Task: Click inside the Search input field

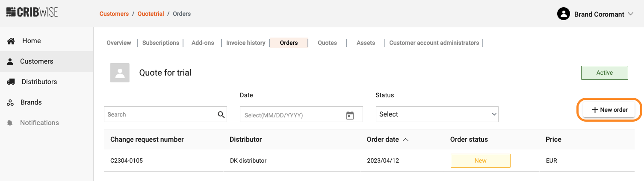Action: [160, 114]
